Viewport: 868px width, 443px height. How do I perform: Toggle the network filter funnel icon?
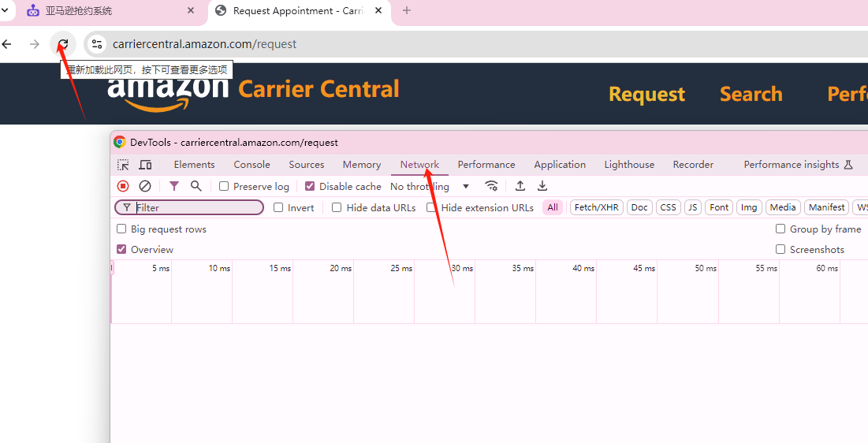[173, 186]
